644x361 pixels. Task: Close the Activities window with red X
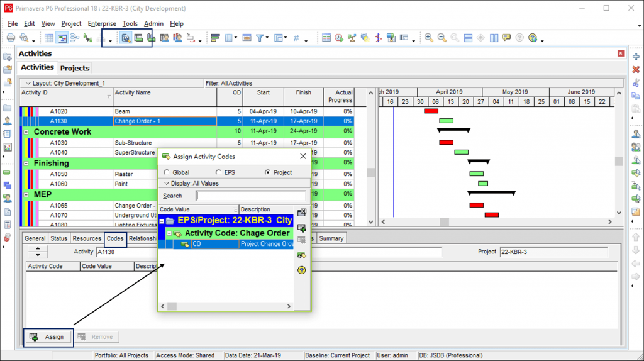(621, 53)
